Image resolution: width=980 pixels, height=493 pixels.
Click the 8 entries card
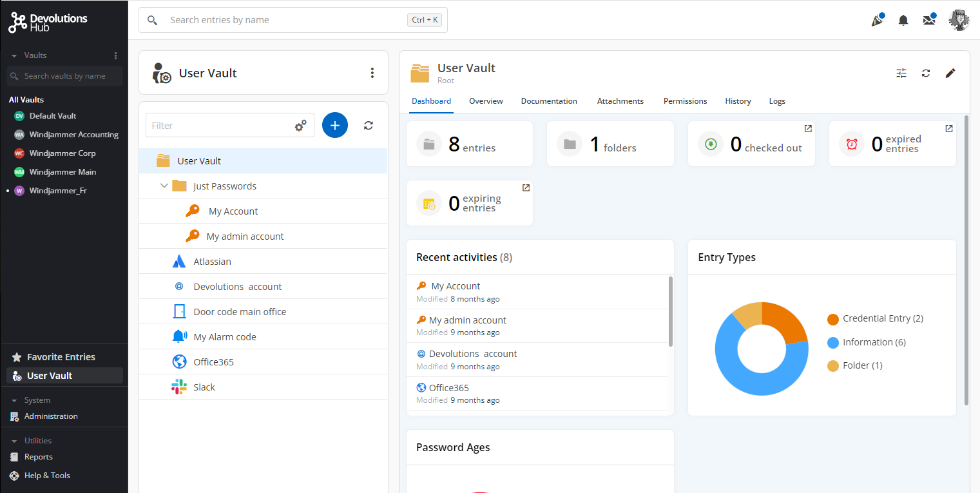[x=470, y=144]
